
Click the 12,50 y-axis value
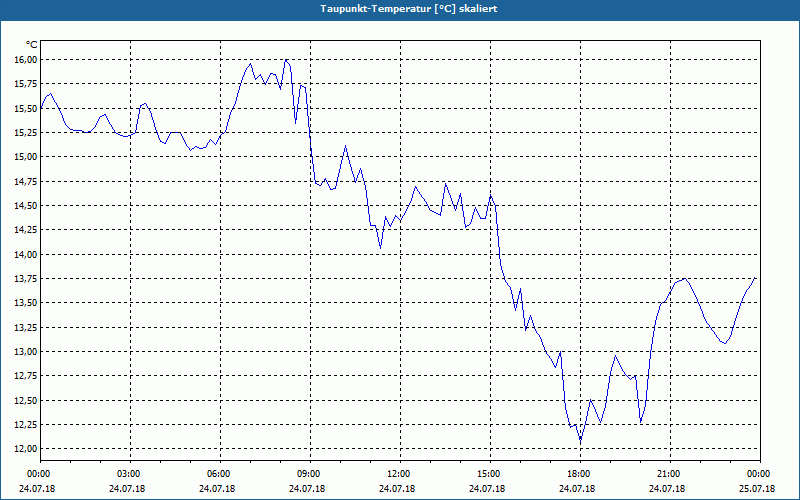click(24, 401)
